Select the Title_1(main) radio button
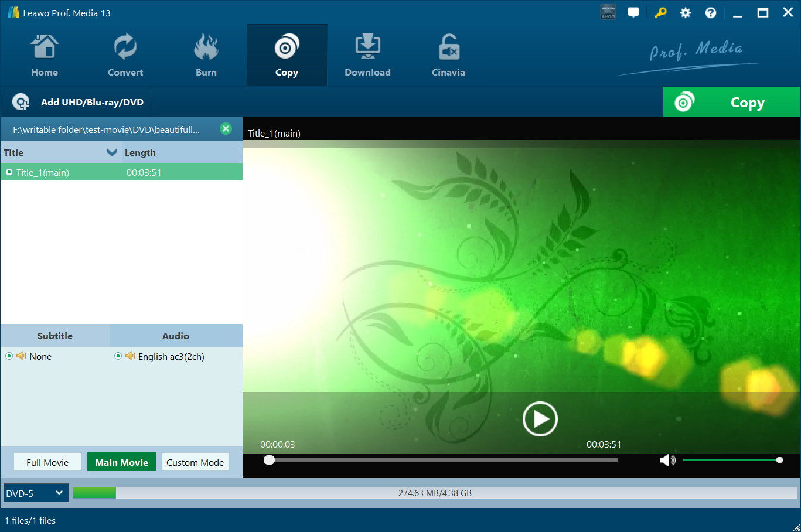This screenshot has width=801, height=532. (9, 172)
